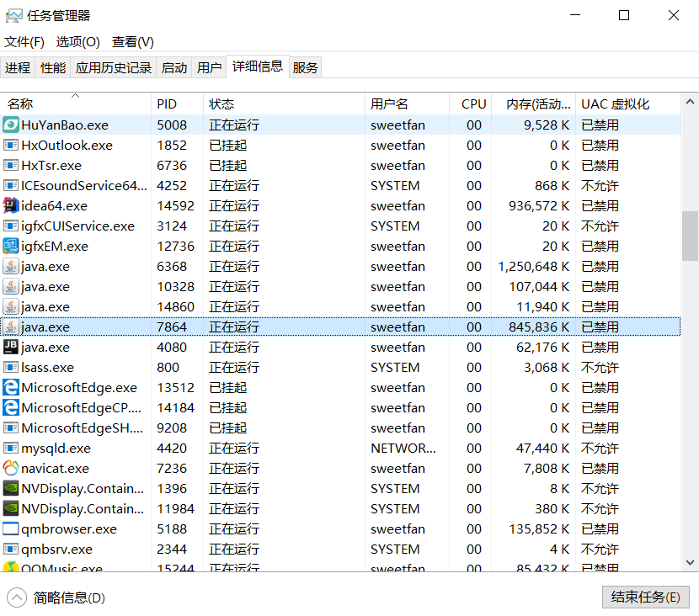Click the mysqld.exe process icon

click(x=11, y=448)
